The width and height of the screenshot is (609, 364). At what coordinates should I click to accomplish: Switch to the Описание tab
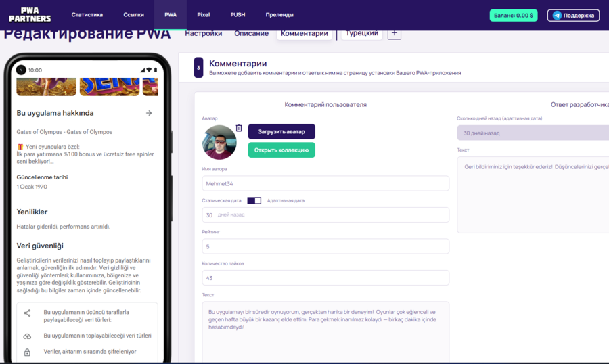tap(251, 33)
